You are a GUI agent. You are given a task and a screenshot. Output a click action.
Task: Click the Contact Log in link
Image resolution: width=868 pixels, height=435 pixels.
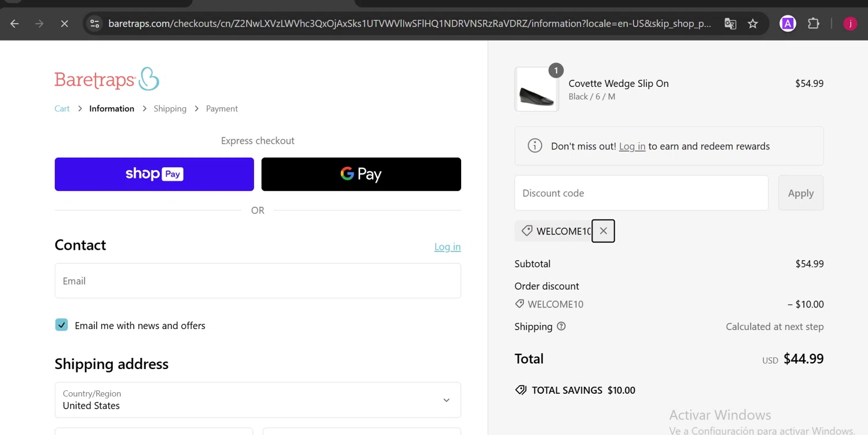tap(447, 247)
